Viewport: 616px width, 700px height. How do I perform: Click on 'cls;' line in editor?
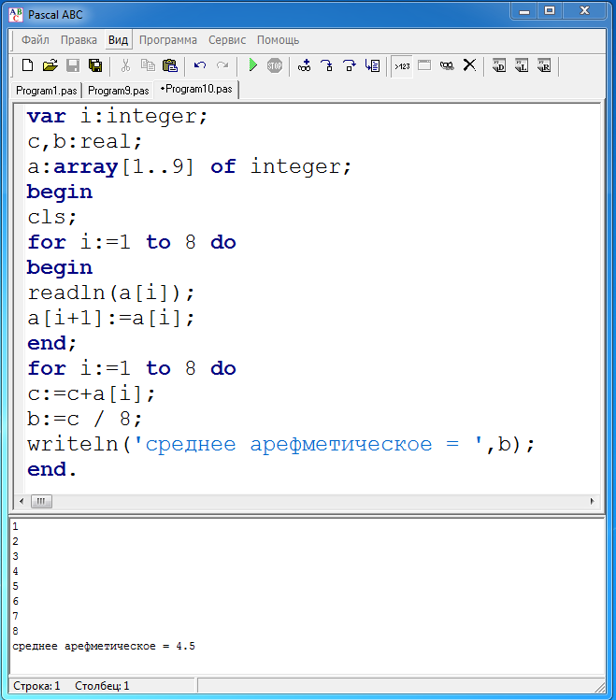(51, 218)
